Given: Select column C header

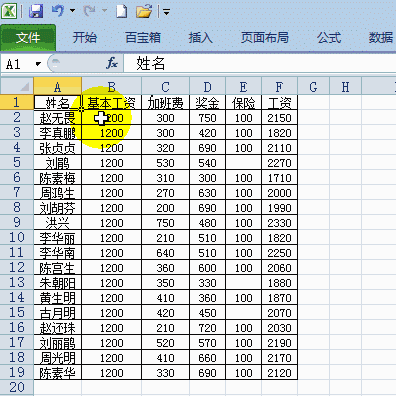Looking at the screenshot, I should click(x=166, y=87).
